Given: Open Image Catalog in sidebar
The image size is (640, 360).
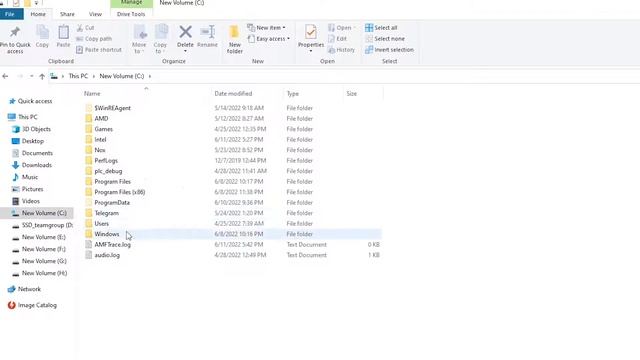Looking at the screenshot, I should click(x=32, y=305).
